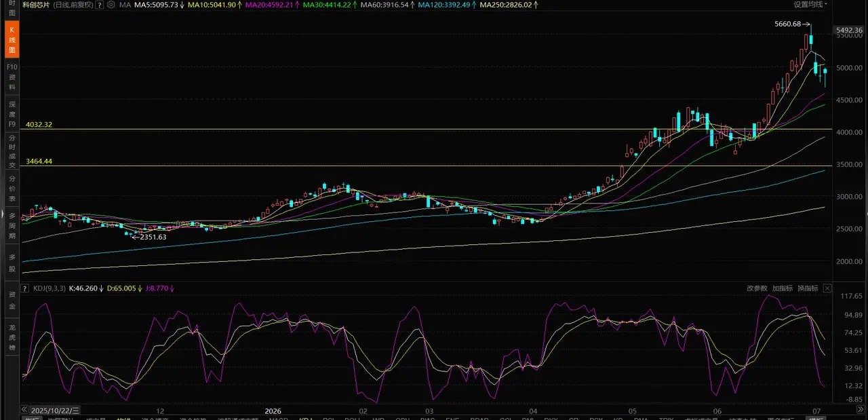Open MA settings gear icon at top
Image resolution: width=868 pixels, height=420 pixels.
[111, 5]
